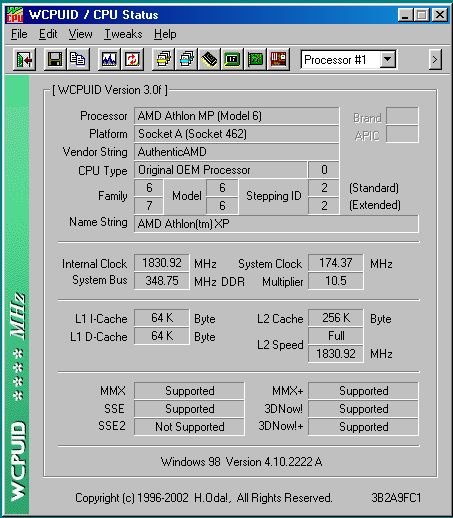Open the Tweaks menu
This screenshot has height=518, width=453.
[123, 34]
